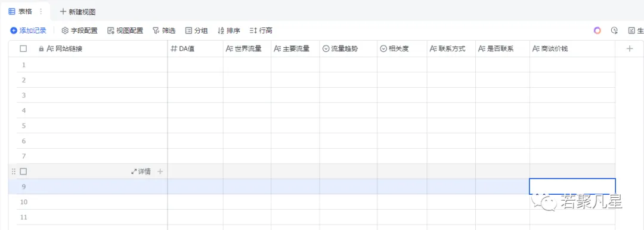Click 添加记录 to add a record
Screen dimensions: 644x230
(x=29, y=30)
